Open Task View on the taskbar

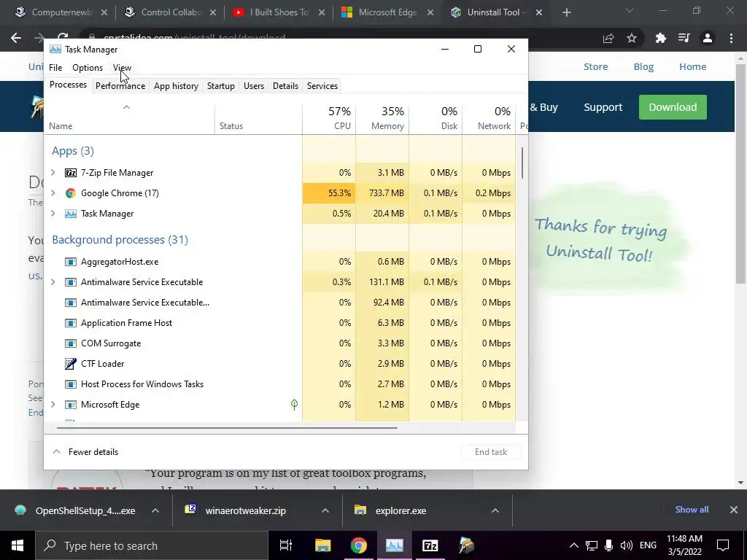pos(286,545)
